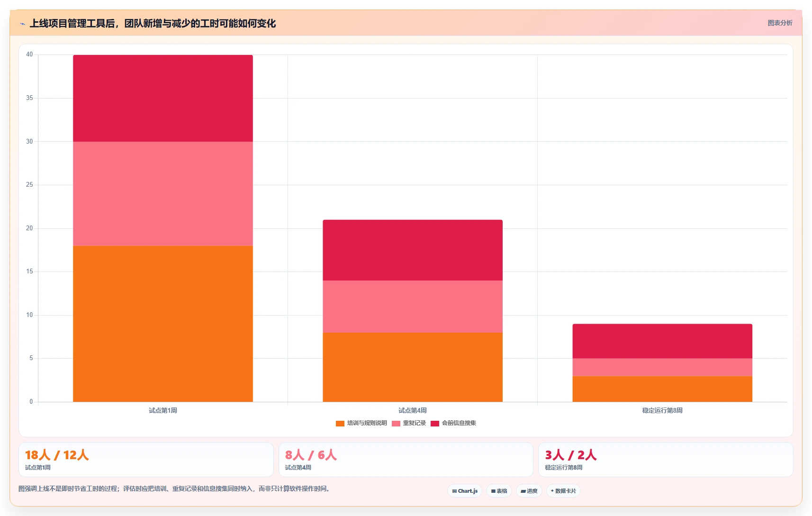Click the orange segment of the 试点第4周 bar
The width and height of the screenshot is (812, 516).
(413, 367)
